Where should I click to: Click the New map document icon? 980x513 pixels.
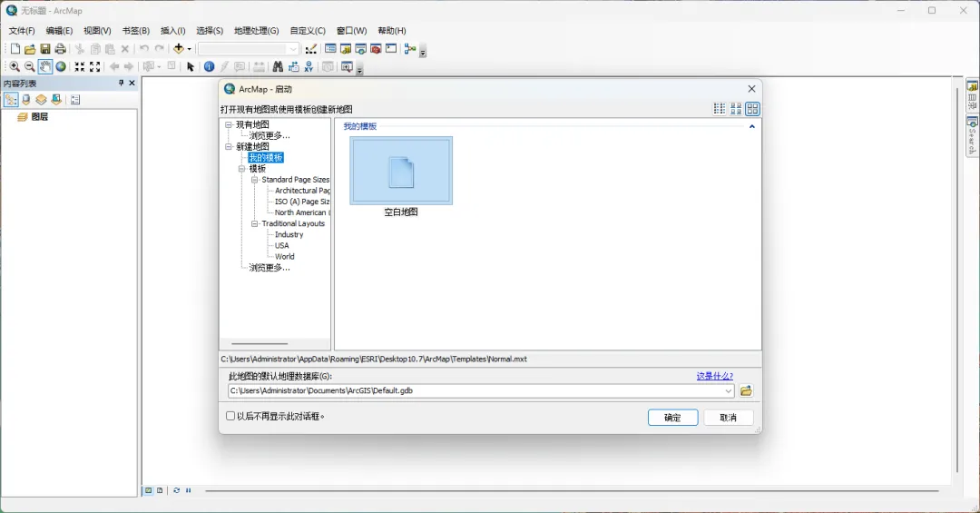pyautogui.click(x=15, y=49)
